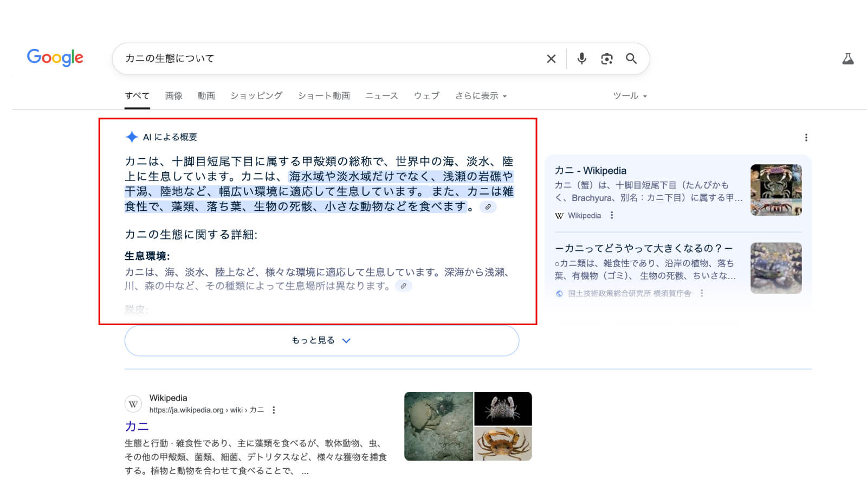This screenshot has height=504, width=867.
Task: Click the カニの生態に関する詳細: heading
Action: point(191,235)
